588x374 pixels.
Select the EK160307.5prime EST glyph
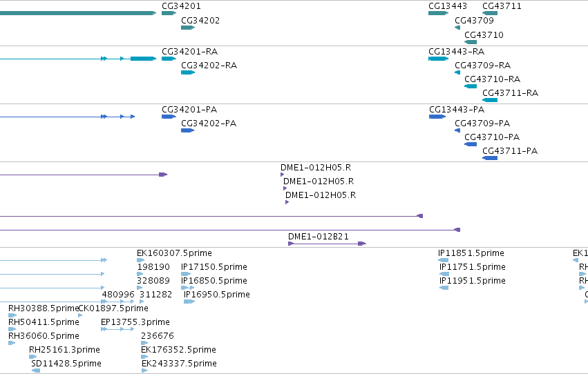pyautogui.click(x=141, y=260)
